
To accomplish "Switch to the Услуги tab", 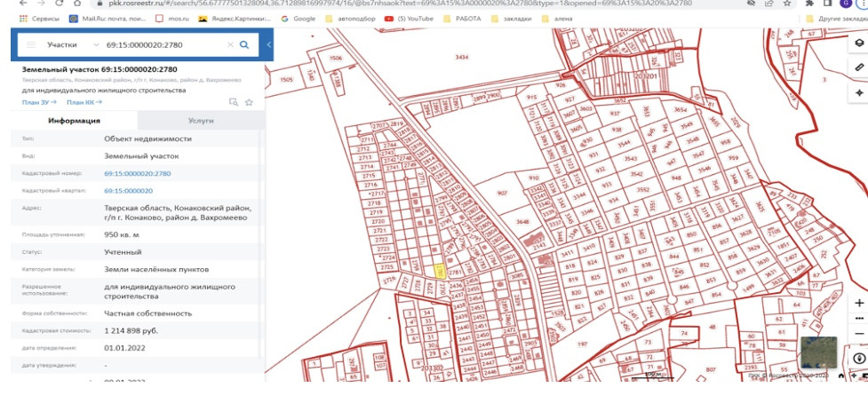I will tap(201, 121).
